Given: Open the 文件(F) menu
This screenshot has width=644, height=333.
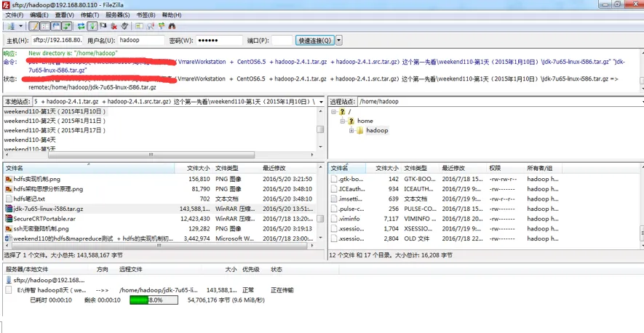Looking at the screenshot, I should [15, 15].
